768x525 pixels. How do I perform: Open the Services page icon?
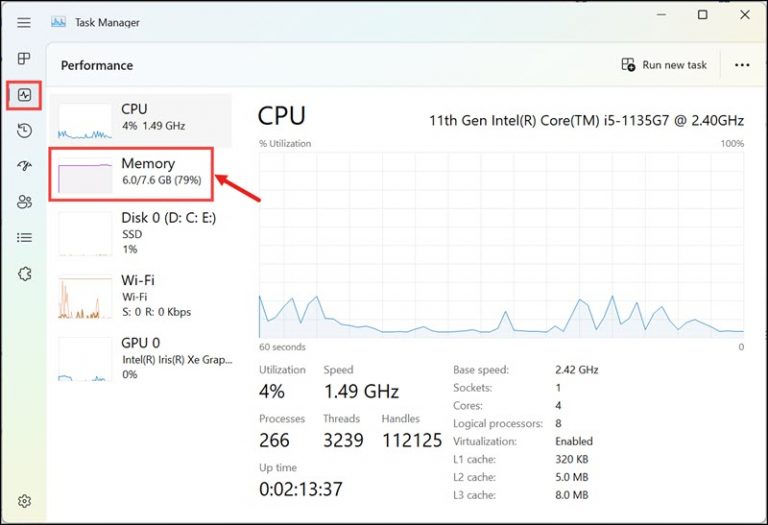pyautogui.click(x=24, y=273)
